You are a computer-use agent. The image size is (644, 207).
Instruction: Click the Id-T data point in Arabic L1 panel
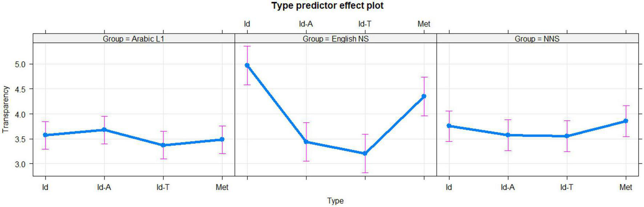(163, 145)
